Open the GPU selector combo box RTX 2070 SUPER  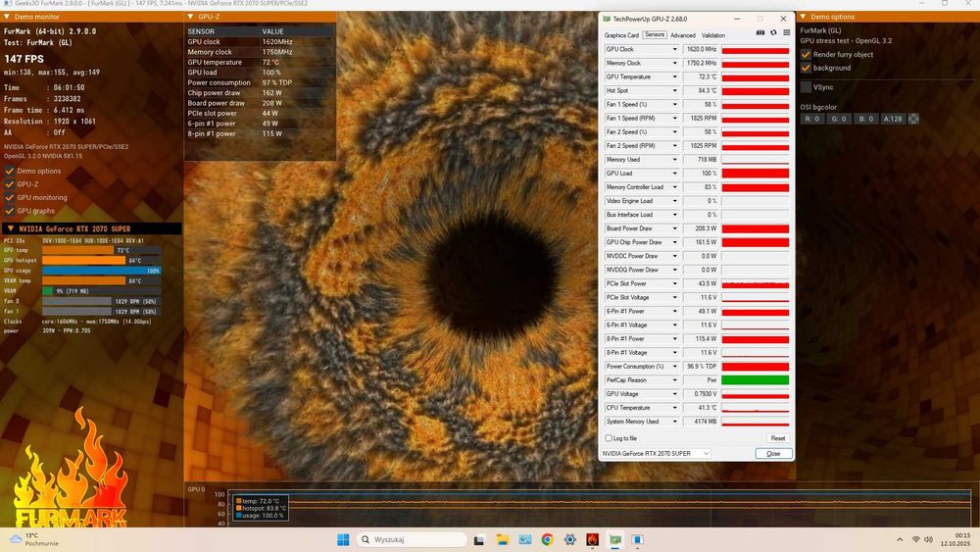[x=656, y=454]
